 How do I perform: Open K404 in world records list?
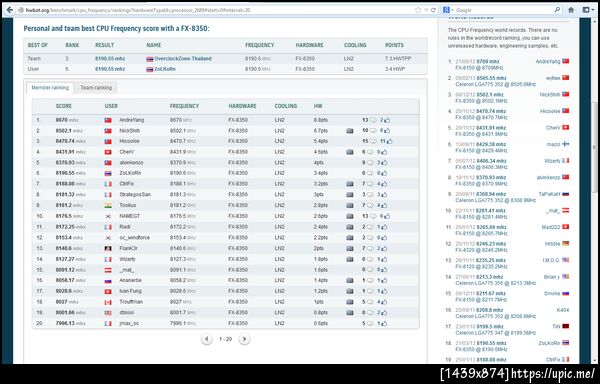click(x=563, y=310)
